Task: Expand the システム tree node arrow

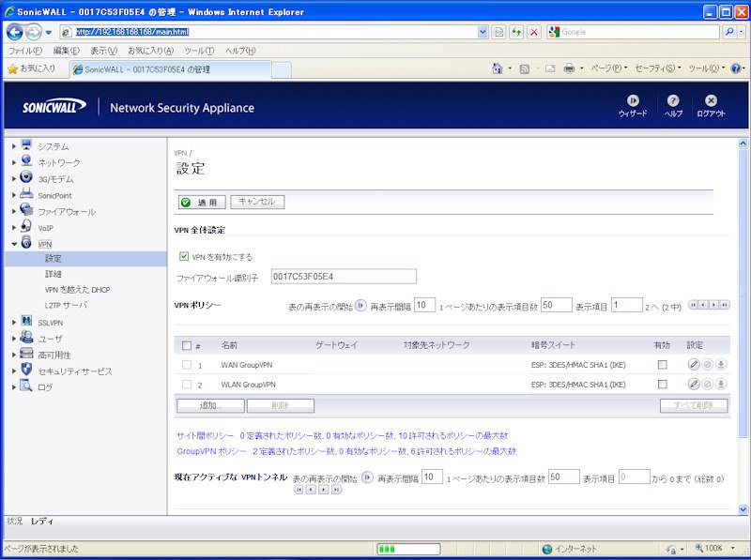Action: 14,146
